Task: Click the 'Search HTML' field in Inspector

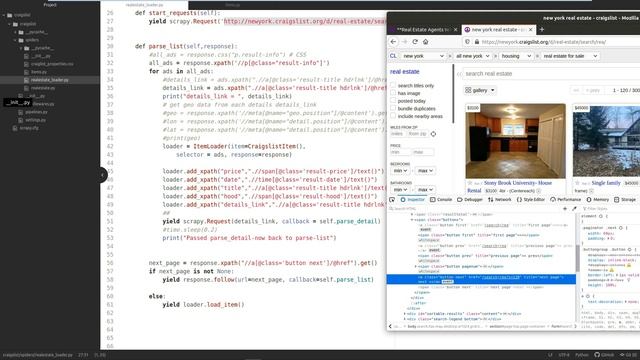Action: 473,209
